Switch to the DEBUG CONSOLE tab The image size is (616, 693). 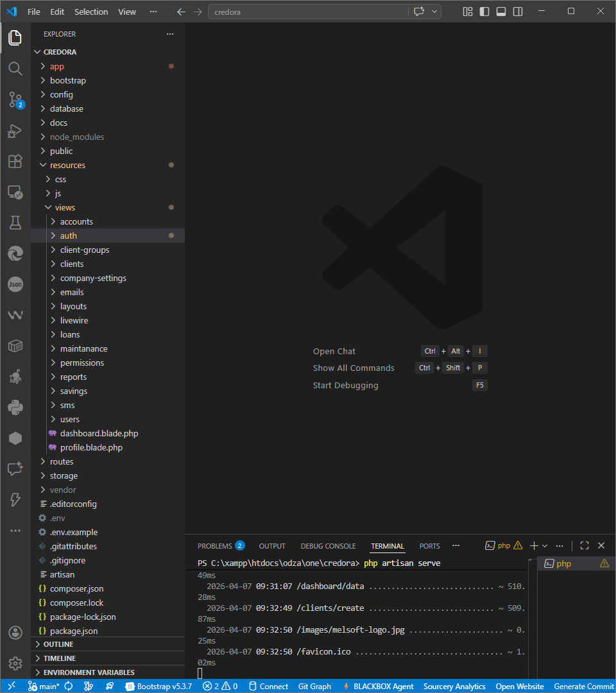tap(328, 546)
